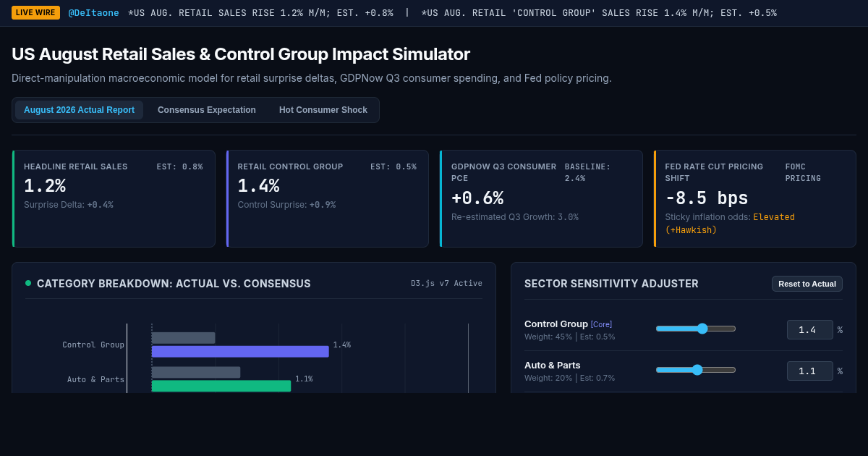Image resolution: width=868 pixels, height=456 pixels.
Task: Adjust the Control Group sensitivity slider
Action: pyautogui.click(x=696, y=329)
